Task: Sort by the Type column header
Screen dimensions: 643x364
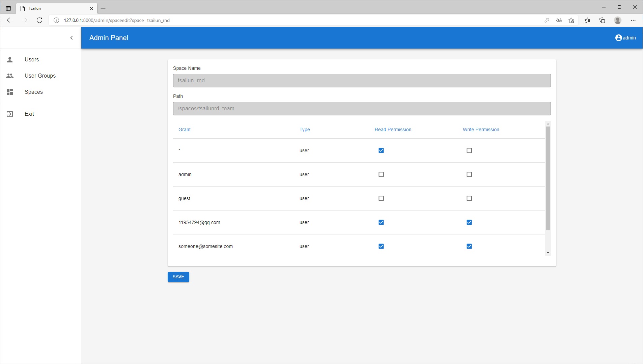Action: pyautogui.click(x=305, y=130)
